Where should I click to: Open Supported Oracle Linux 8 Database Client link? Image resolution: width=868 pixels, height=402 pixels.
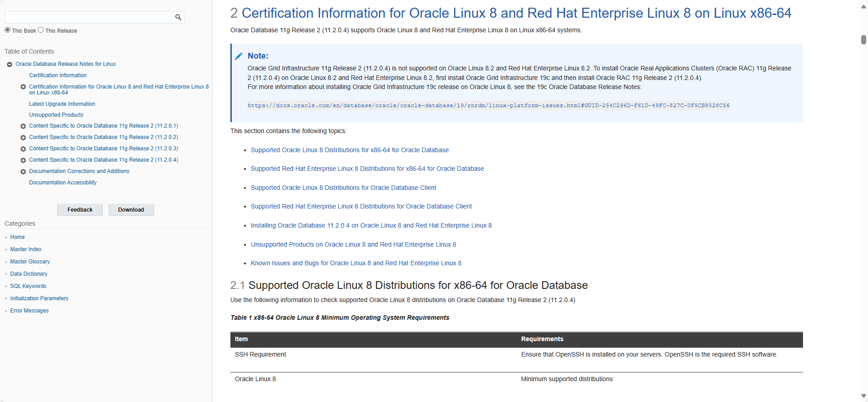344,188
